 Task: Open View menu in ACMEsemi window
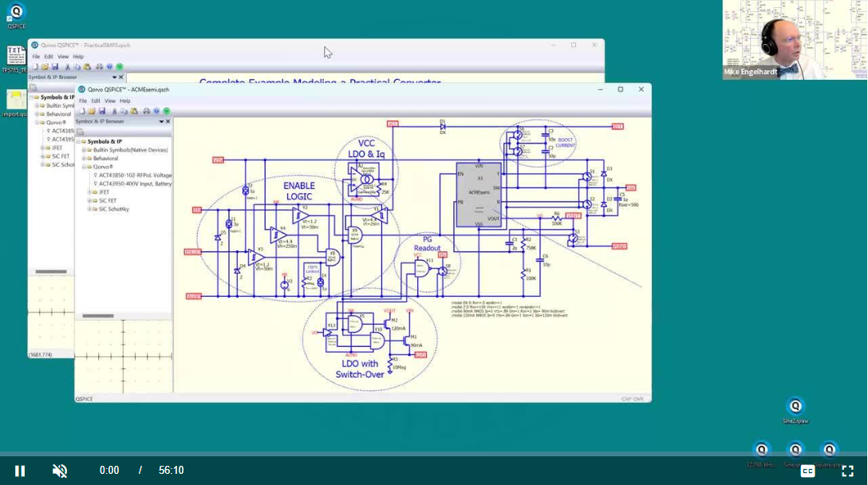click(x=110, y=101)
